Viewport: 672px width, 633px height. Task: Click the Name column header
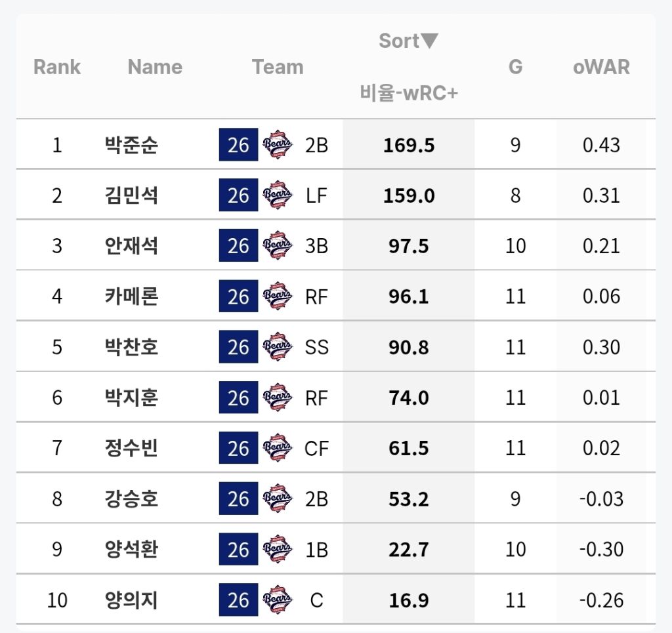pos(155,67)
